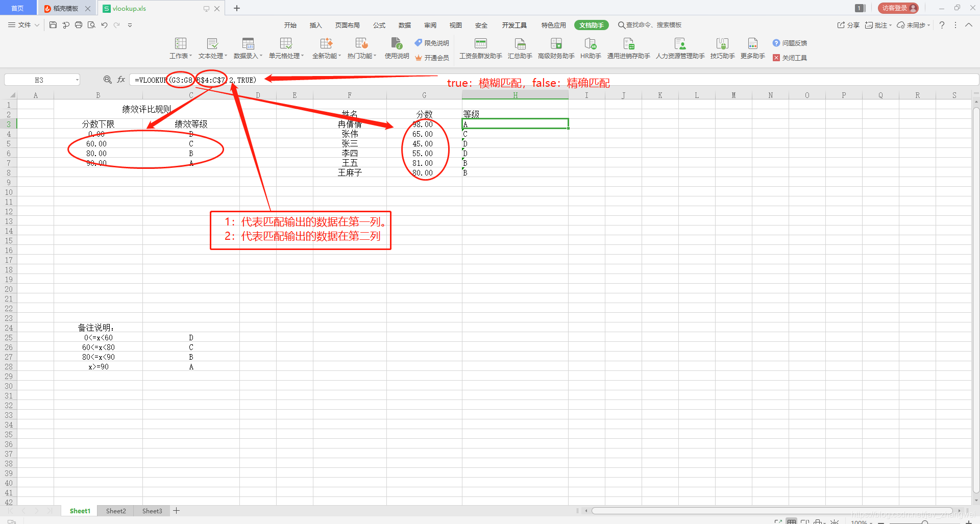The height and width of the screenshot is (524, 980).
Task: Select the Sheet2 worksheet tab
Action: tap(116, 511)
